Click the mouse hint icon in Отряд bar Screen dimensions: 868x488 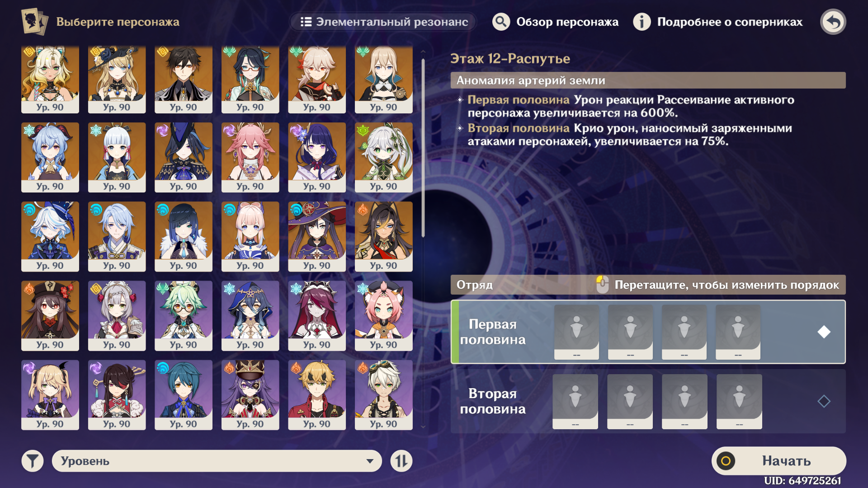tap(602, 285)
